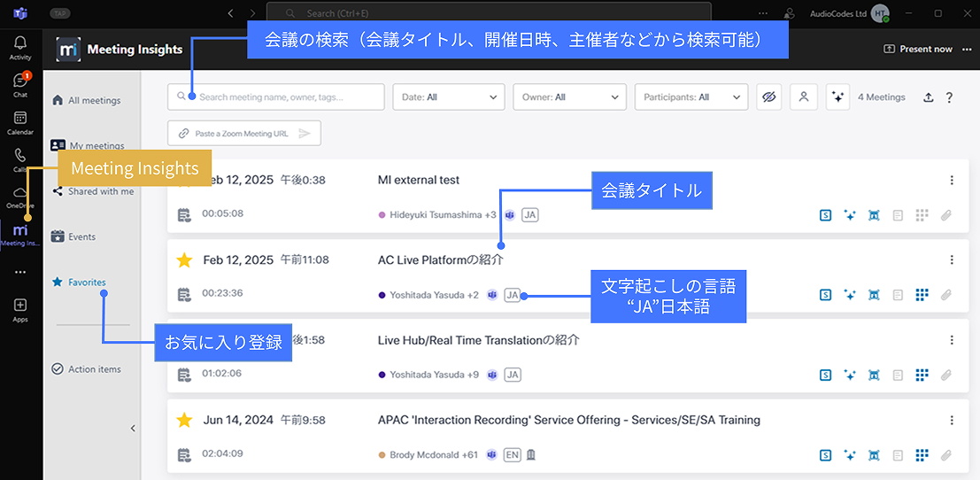The height and width of the screenshot is (480, 980).
Task: Expand the Date filter dropdown
Action: (x=448, y=97)
